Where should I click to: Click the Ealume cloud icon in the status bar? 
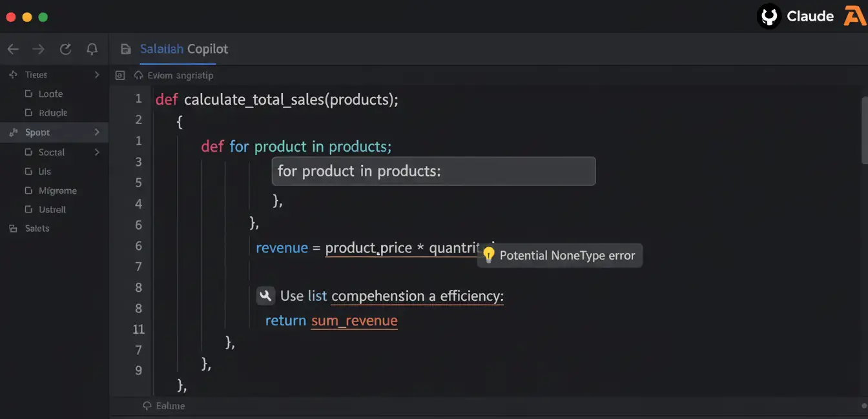[x=147, y=405]
